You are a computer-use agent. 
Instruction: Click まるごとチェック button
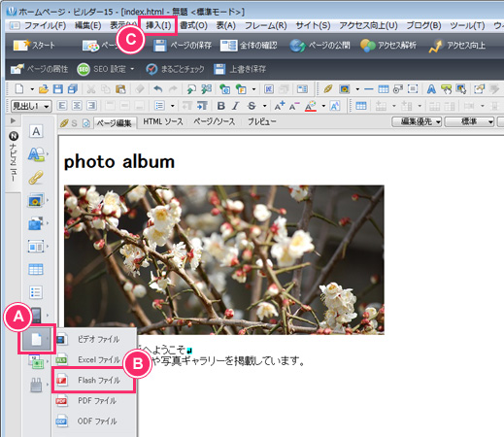point(175,69)
